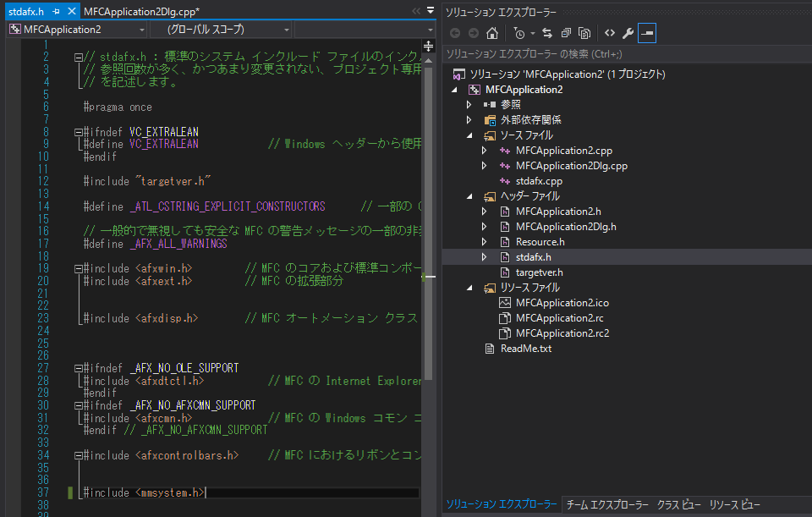The height and width of the screenshot is (517, 812).
Task: Click the View Code angle-brackets icon
Action: (x=610, y=33)
